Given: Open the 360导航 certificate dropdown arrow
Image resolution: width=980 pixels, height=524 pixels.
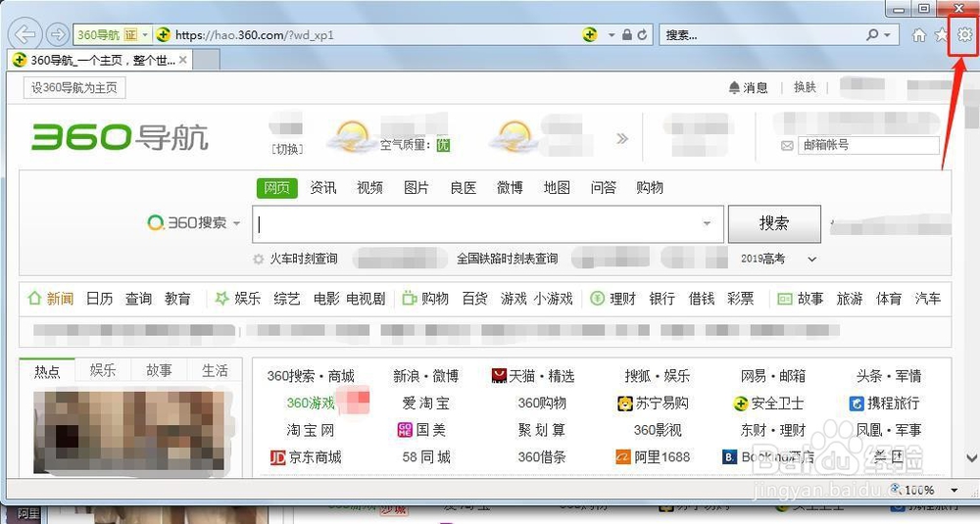Looking at the screenshot, I should (145, 35).
